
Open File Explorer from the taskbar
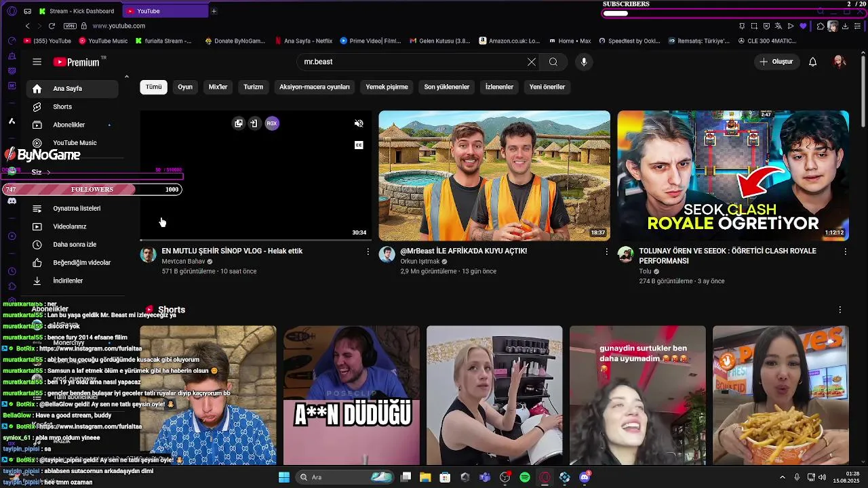pyautogui.click(x=425, y=477)
